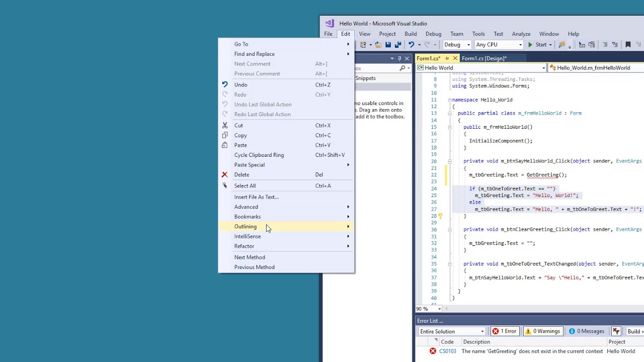This screenshot has width=644, height=362.
Task: Click the pin icon on Form1.cs tab
Action: (x=447, y=58)
